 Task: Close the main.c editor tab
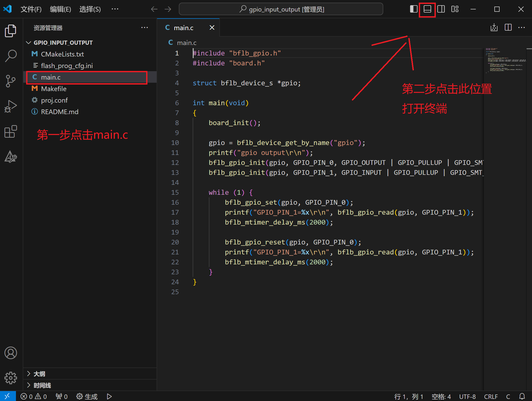click(212, 27)
